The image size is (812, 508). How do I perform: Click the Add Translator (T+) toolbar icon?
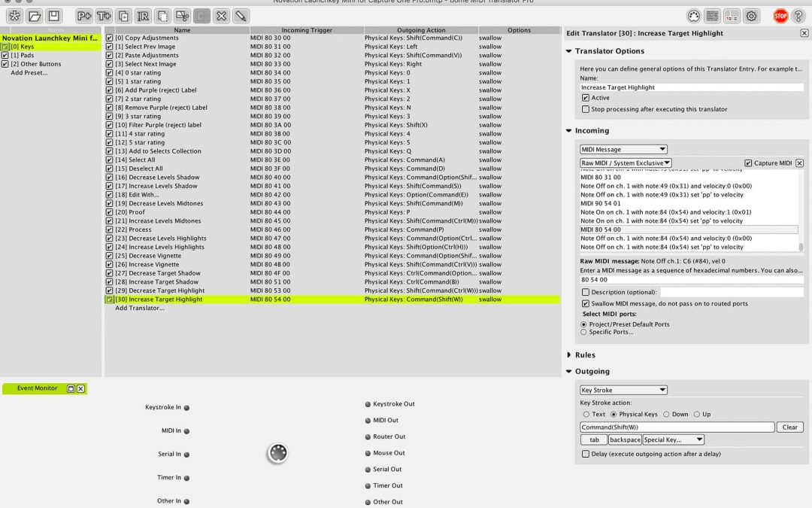click(x=104, y=16)
